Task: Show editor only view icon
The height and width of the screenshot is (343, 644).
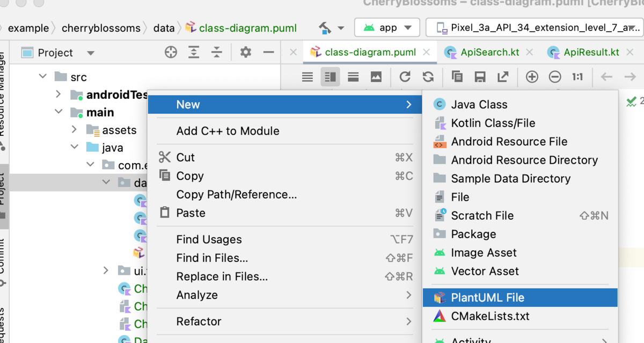Action: pyautogui.click(x=308, y=77)
